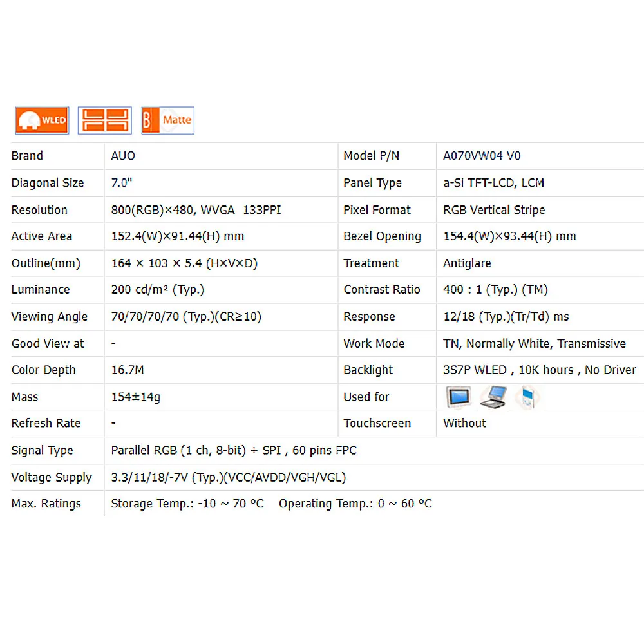Click the Diagonal Size value 7.0"
Viewport: 644px width, 644px height.
tap(122, 182)
